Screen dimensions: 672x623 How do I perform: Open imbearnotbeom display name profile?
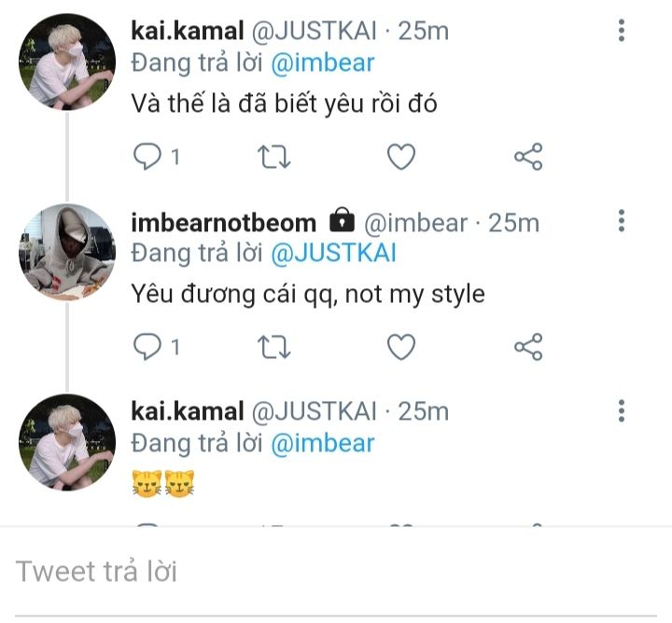point(224,222)
